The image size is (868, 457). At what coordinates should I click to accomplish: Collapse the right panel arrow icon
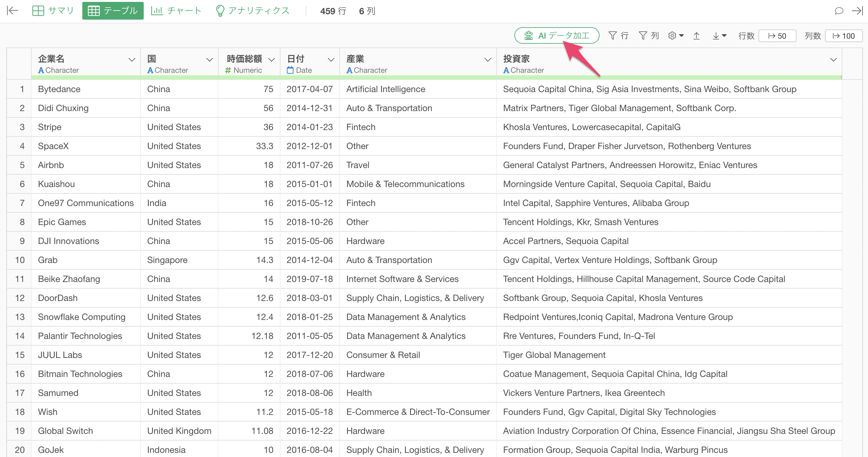[x=858, y=11]
